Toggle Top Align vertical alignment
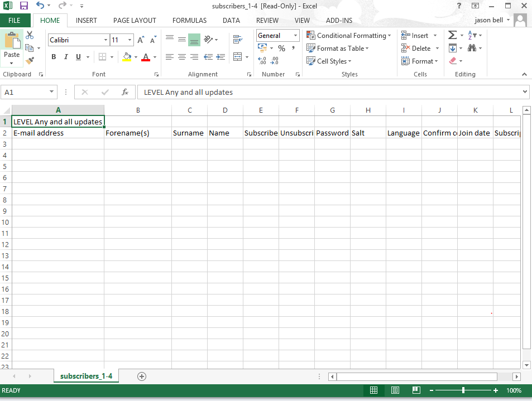The width and height of the screenshot is (532, 401). [x=170, y=40]
